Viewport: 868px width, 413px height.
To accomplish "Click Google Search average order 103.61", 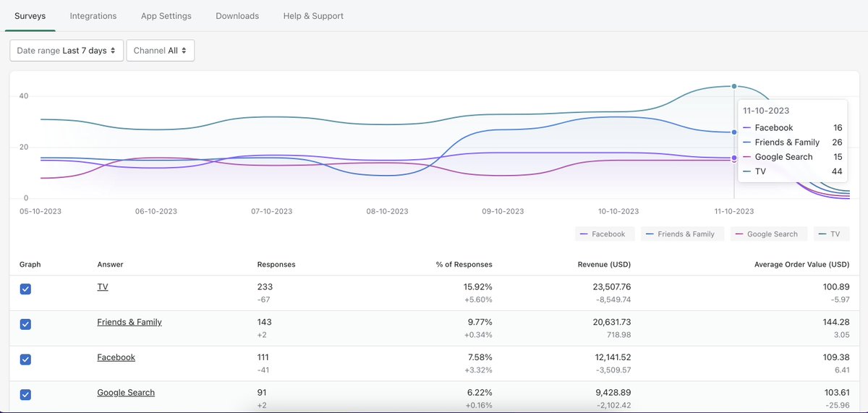I will pos(836,392).
